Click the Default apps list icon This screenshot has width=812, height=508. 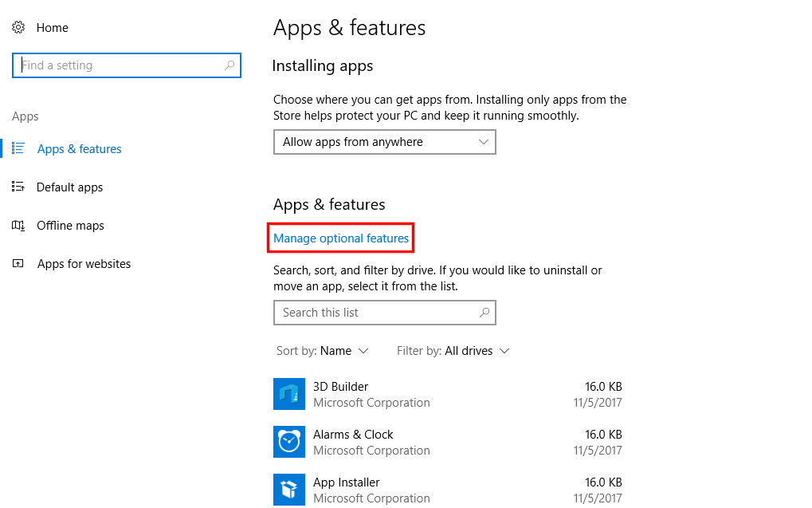[18, 187]
